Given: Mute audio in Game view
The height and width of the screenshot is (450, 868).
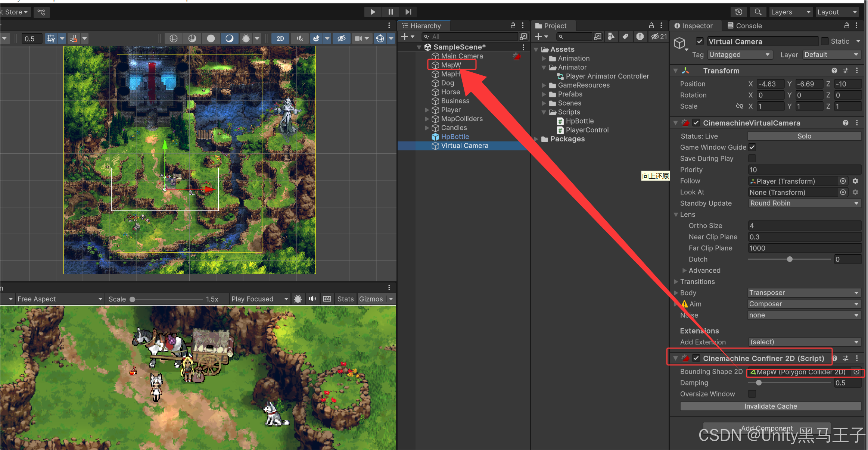Looking at the screenshot, I should tap(312, 299).
